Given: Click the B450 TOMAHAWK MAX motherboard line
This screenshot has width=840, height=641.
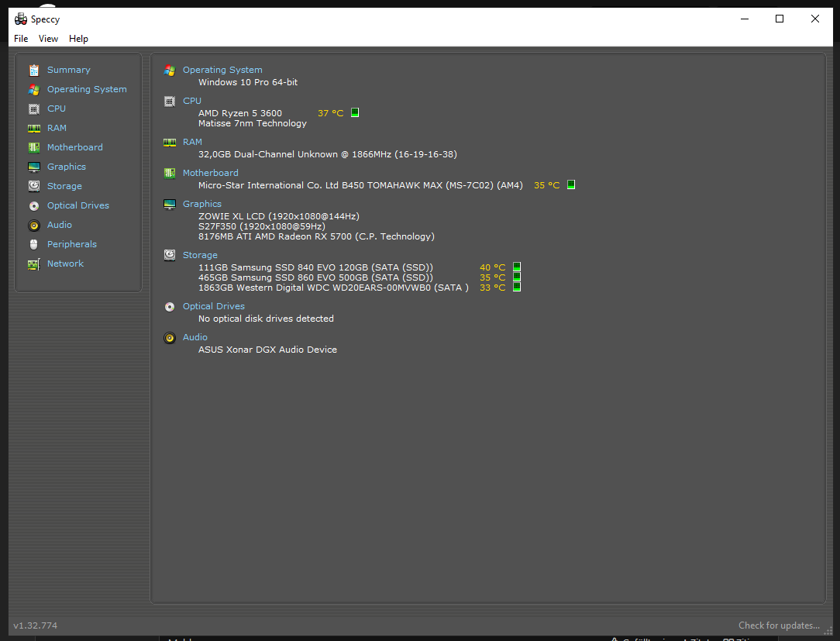Looking at the screenshot, I should (x=360, y=185).
